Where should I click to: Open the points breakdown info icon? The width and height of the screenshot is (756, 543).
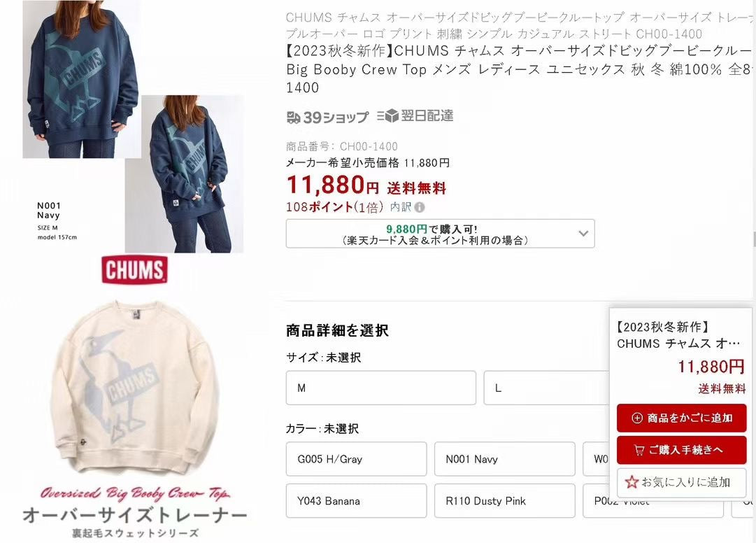pos(420,207)
